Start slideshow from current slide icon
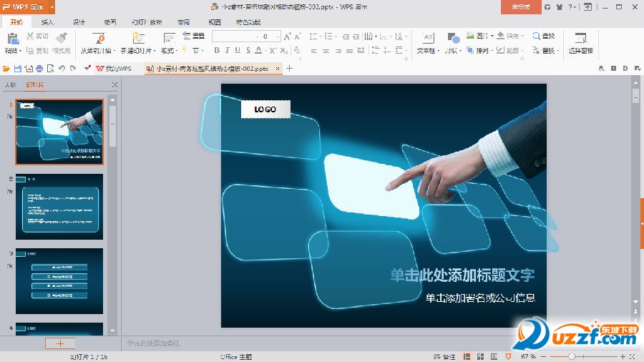 98,39
